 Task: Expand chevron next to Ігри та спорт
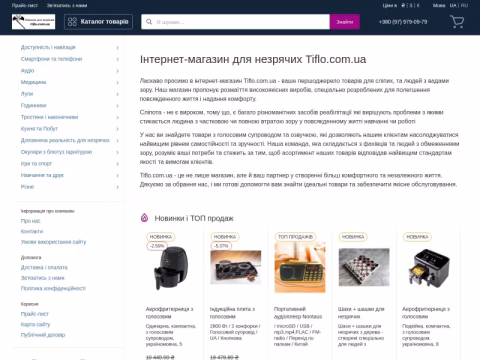click(117, 164)
